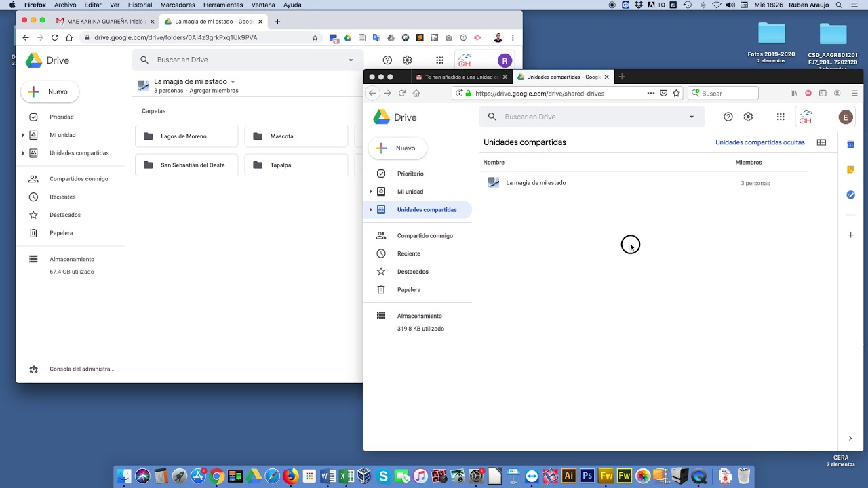Open Unidades compartidas ocultas link
Image resolution: width=868 pixels, height=488 pixels.
pyautogui.click(x=760, y=142)
